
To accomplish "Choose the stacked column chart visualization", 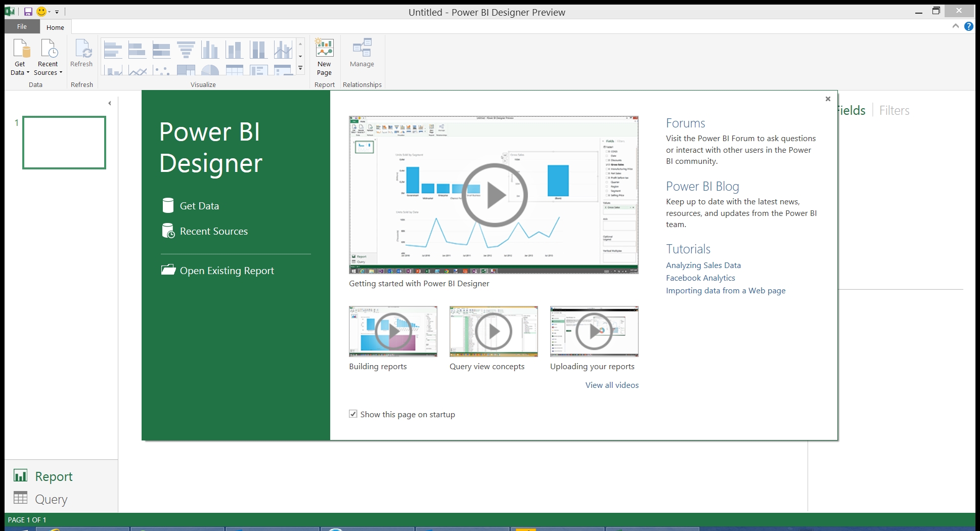I will pyautogui.click(x=234, y=50).
